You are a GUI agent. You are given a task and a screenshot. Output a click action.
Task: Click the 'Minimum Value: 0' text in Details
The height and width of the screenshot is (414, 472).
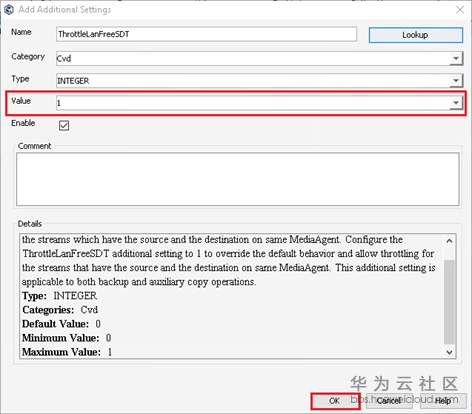(67, 338)
